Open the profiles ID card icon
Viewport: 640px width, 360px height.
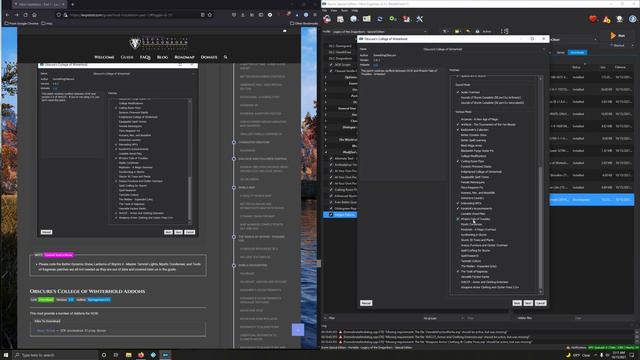(x=367, y=19)
